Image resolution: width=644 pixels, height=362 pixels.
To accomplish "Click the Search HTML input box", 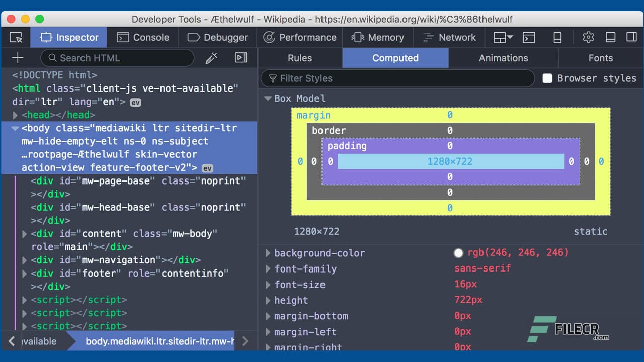I will (x=116, y=58).
